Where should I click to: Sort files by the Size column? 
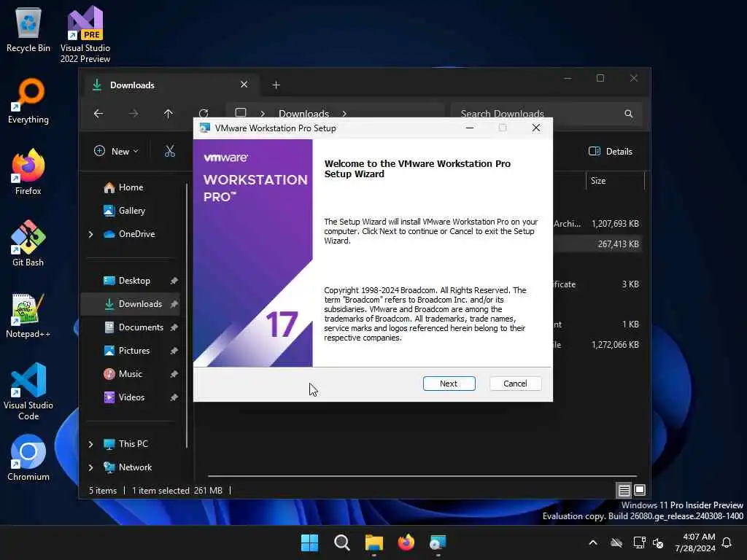[614, 181]
